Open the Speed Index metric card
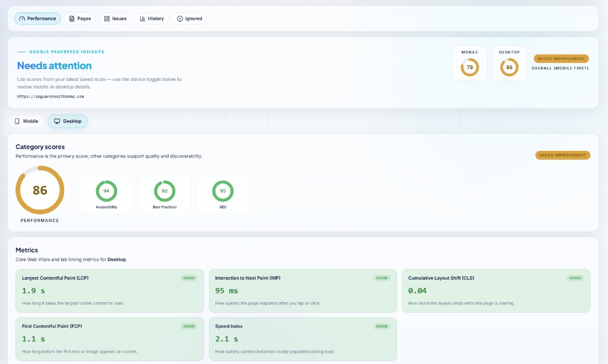This screenshot has width=608, height=364. click(x=303, y=339)
